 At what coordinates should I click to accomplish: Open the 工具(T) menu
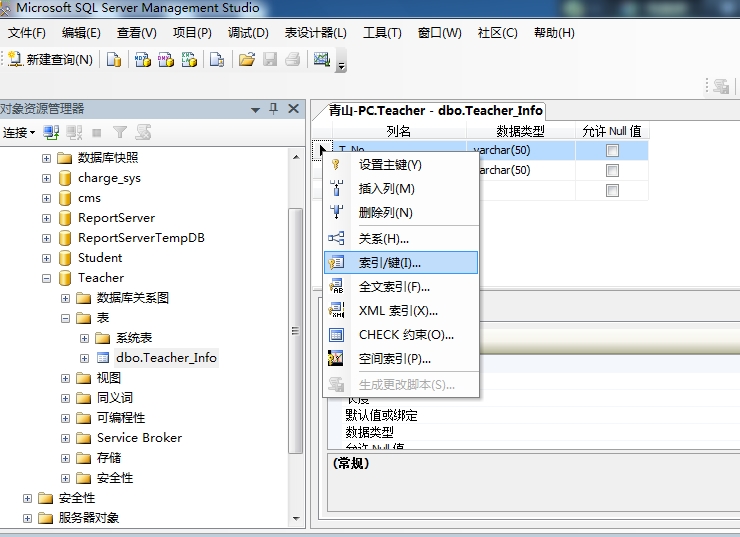(x=382, y=33)
